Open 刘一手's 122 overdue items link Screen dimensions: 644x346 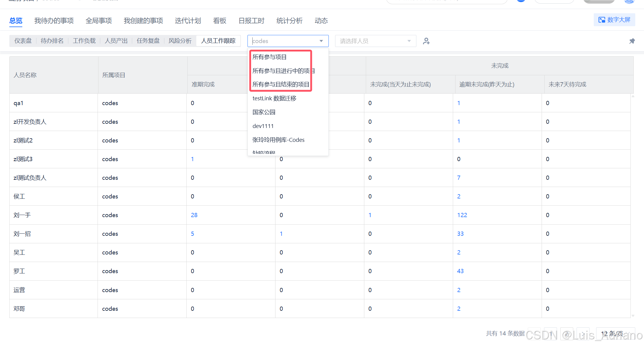[462, 215]
